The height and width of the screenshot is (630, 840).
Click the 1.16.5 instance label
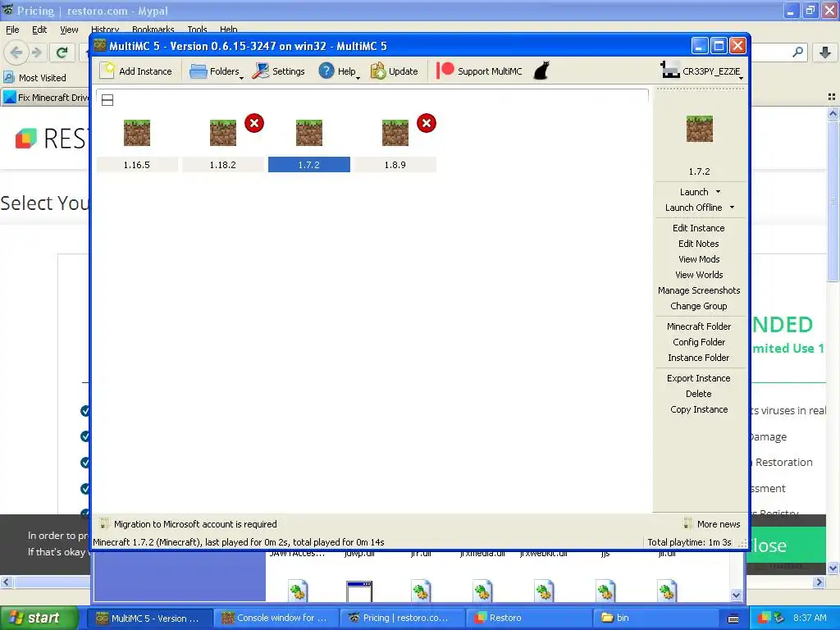(137, 165)
